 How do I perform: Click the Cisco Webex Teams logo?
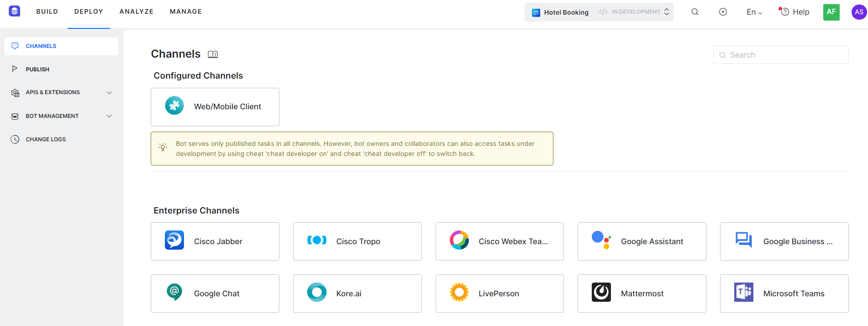tap(459, 240)
